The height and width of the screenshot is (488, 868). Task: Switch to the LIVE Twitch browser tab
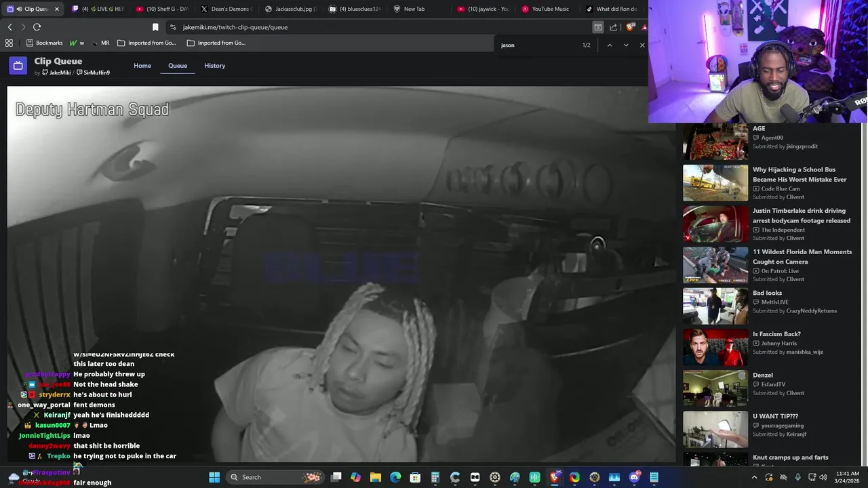[98, 9]
